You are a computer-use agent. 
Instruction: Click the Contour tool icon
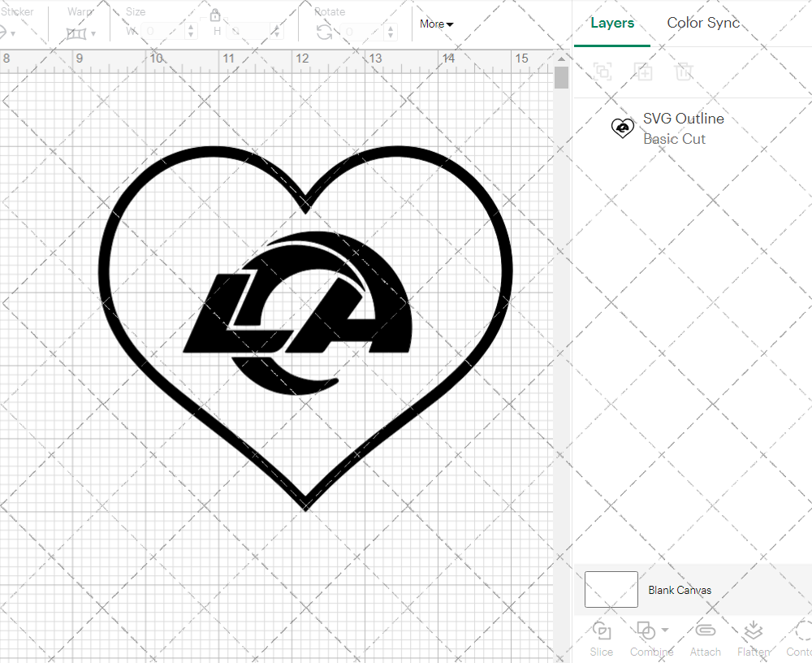point(803,630)
